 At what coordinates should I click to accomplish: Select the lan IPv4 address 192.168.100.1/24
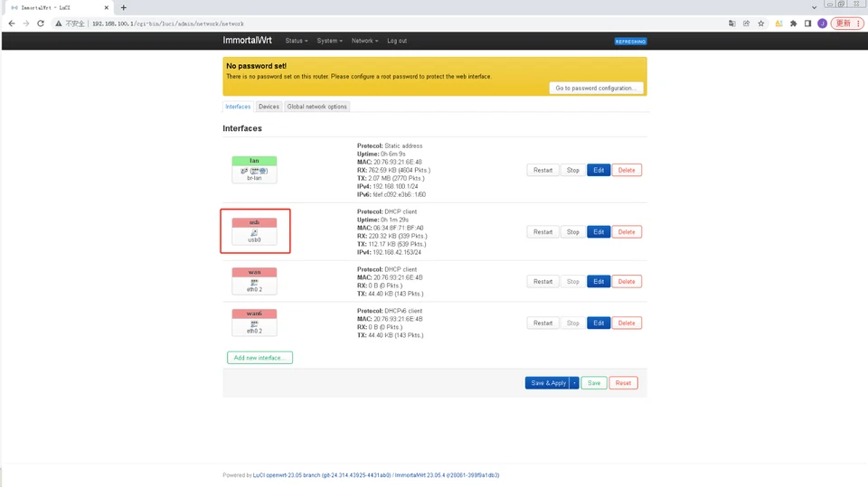point(395,186)
